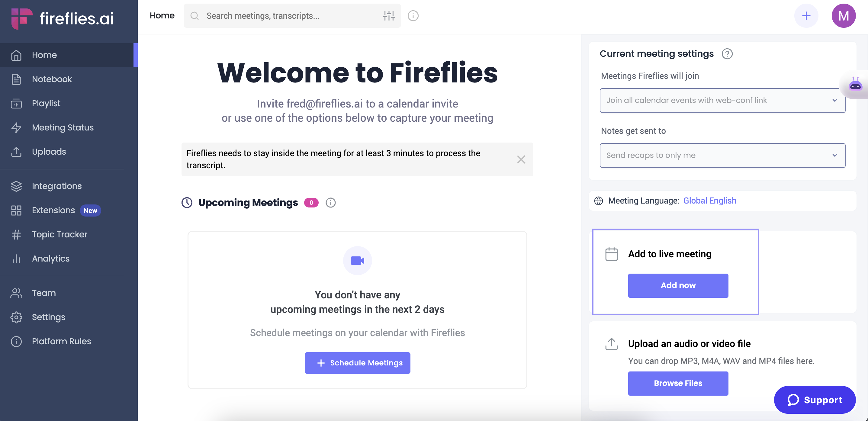Open the Notebook section
This screenshot has width=868, height=421.
click(51, 79)
